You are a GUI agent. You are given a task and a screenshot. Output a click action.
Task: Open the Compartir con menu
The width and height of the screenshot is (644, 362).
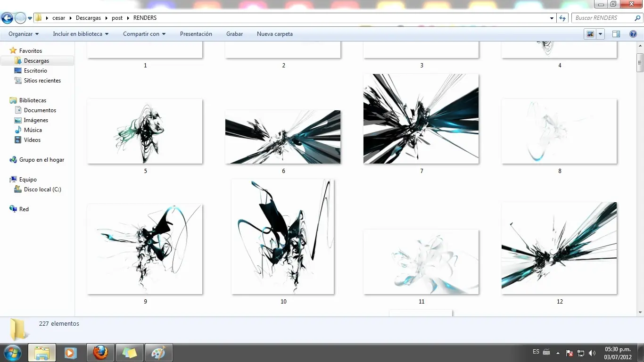[144, 34]
